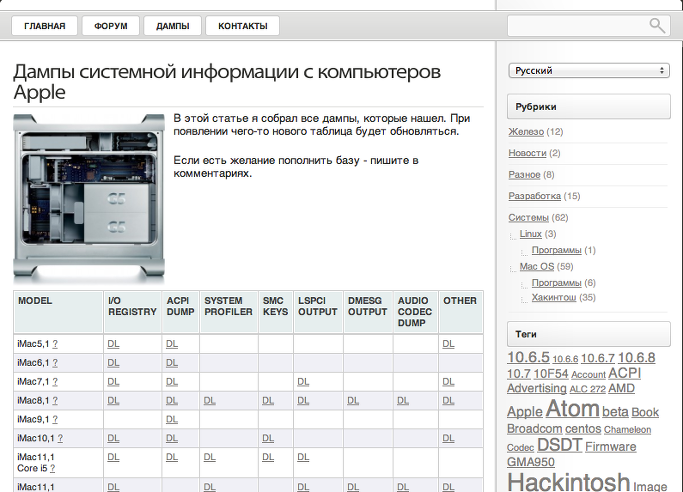Open the ГЛАВНАЯ menu item
The width and height of the screenshot is (683, 492).
point(44,26)
